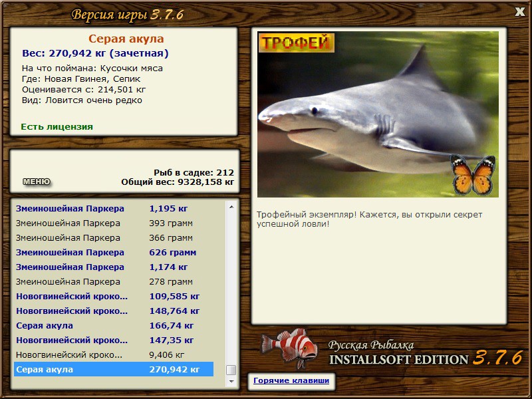The width and height of the screenshot is (532, 399).
Task: Select Новогвинейский кроко... 109,585 кг entry
Action: [x=114, y=296]
